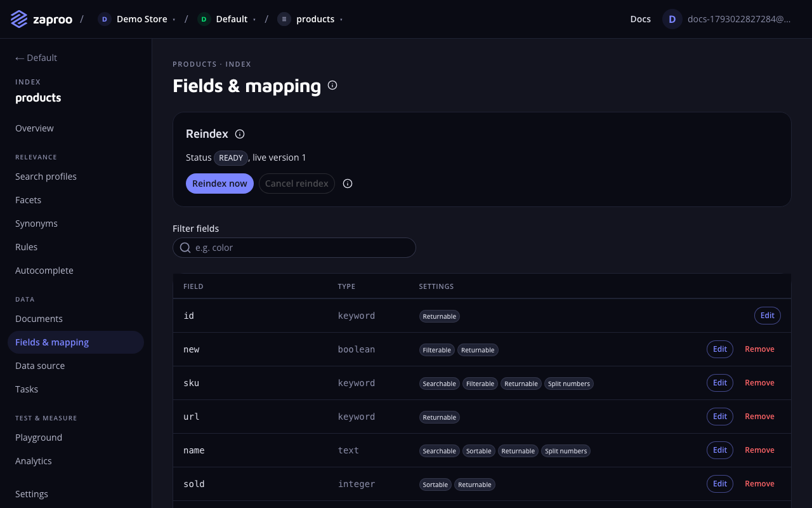
Task: Expand the Demo Store dropdown
Action: [x=174, y=20]
